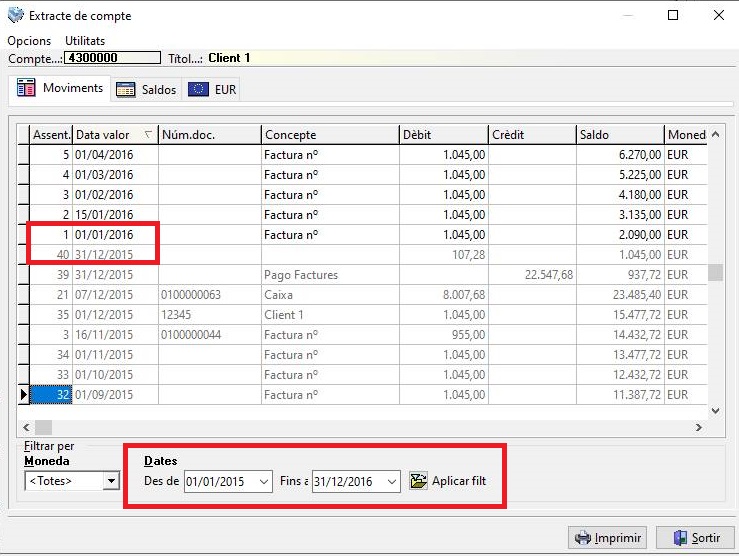Expand the Fins a date picker
Screen dimensions: 739x556
(x=392, y=482)
